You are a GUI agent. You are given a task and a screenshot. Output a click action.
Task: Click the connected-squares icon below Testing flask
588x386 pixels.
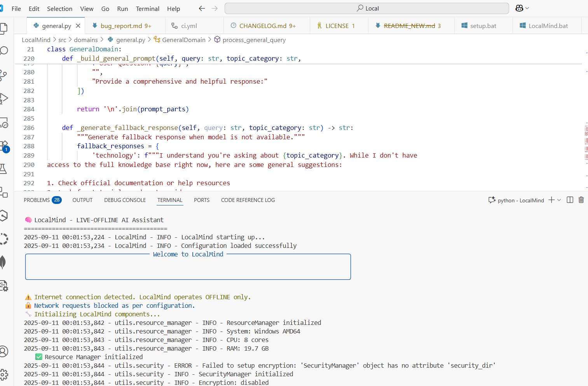pyautogui.click(x=3, y=192)
